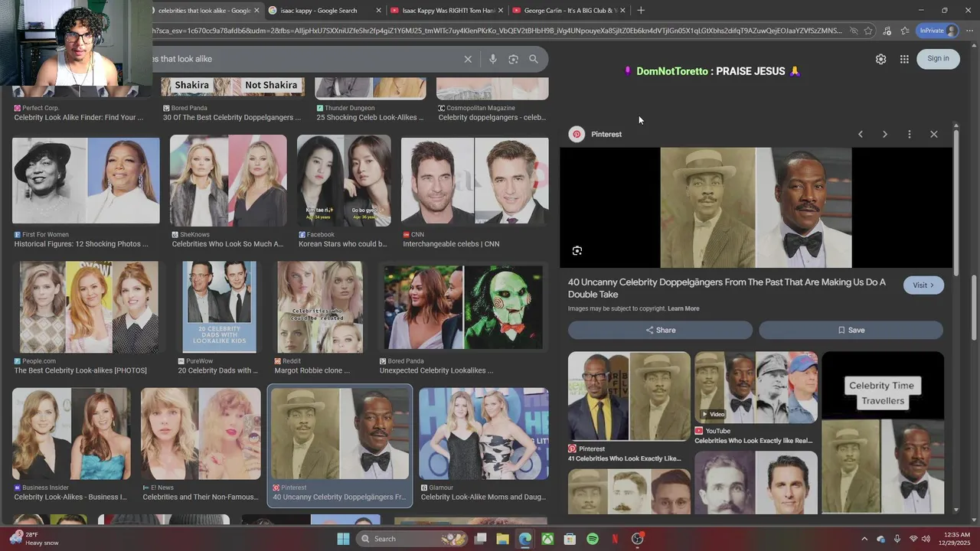Click the preview panel vertical scrollbar

pos(955,201)
